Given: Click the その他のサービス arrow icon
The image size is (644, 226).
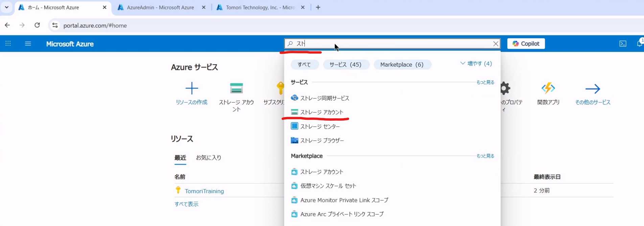Looking at the screenshot, I should click(x=593, y=89).
